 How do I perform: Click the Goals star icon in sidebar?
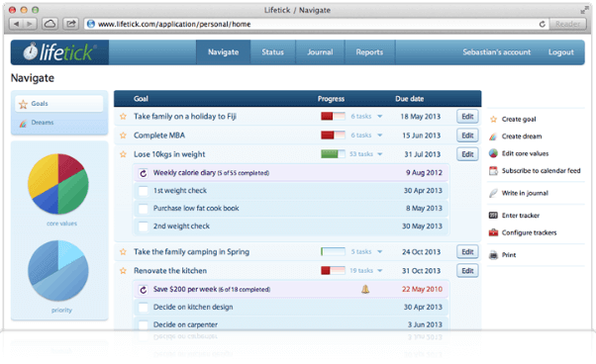(x=23, y=104)
